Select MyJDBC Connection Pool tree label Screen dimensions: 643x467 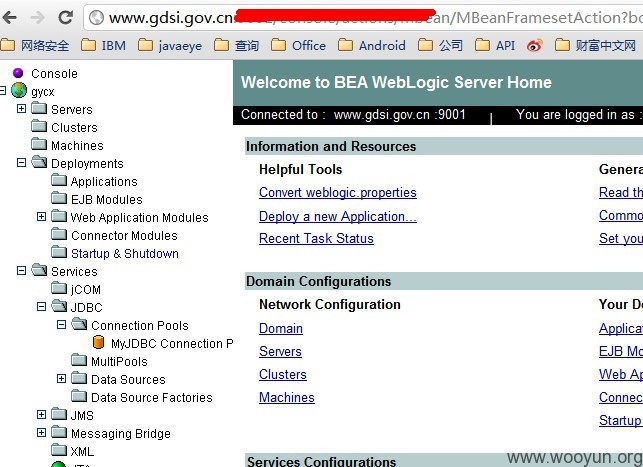tap(172, 343)
